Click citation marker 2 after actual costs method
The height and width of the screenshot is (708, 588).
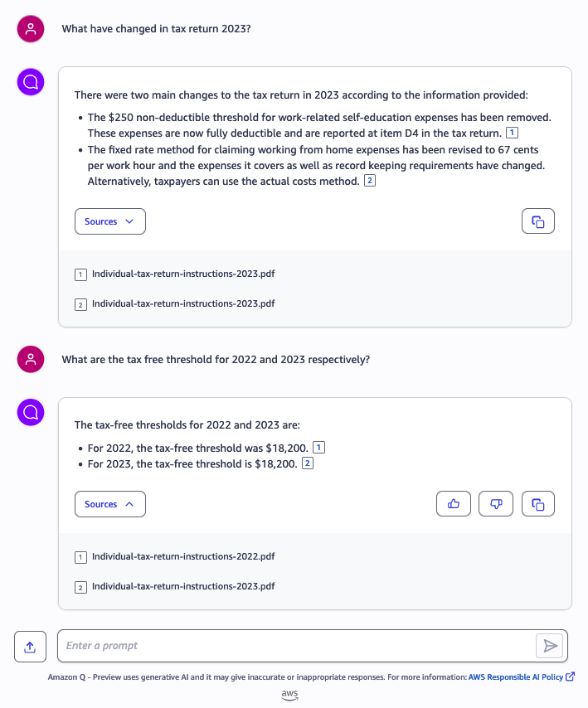pyautogui.click(x=370, y=181)
